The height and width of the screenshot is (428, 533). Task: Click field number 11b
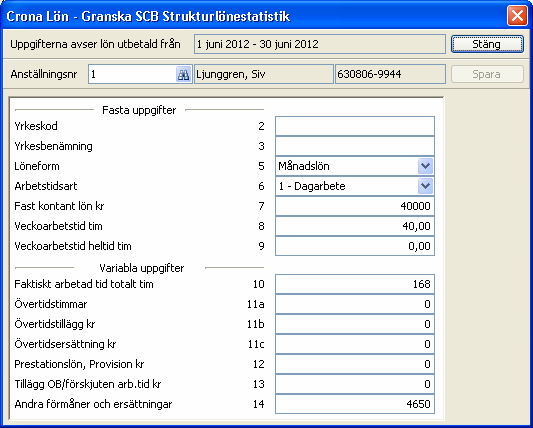(256, 324)
